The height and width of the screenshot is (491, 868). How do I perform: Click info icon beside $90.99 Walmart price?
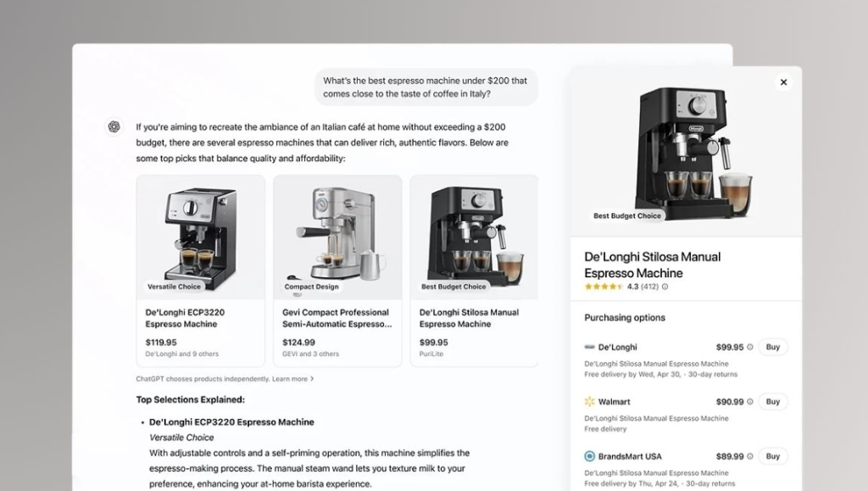click(x=750, y=402)
